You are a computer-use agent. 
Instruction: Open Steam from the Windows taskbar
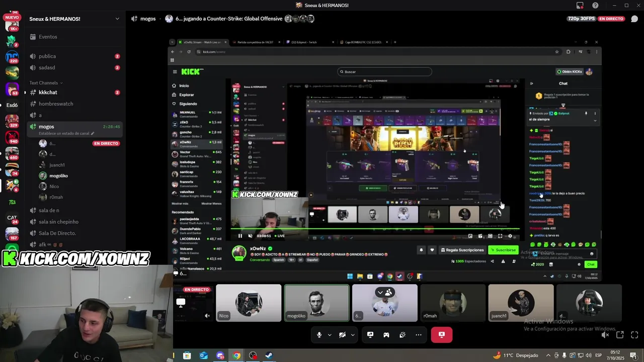[269, 355]
